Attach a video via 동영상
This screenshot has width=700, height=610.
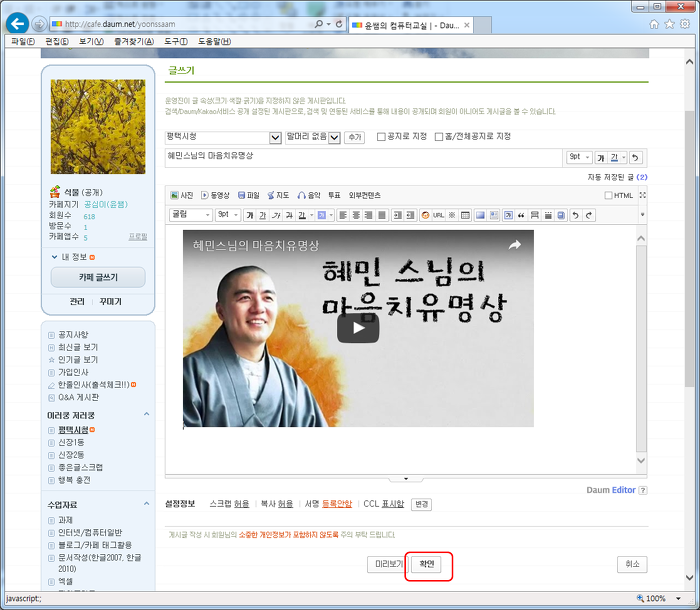[215, 195]
